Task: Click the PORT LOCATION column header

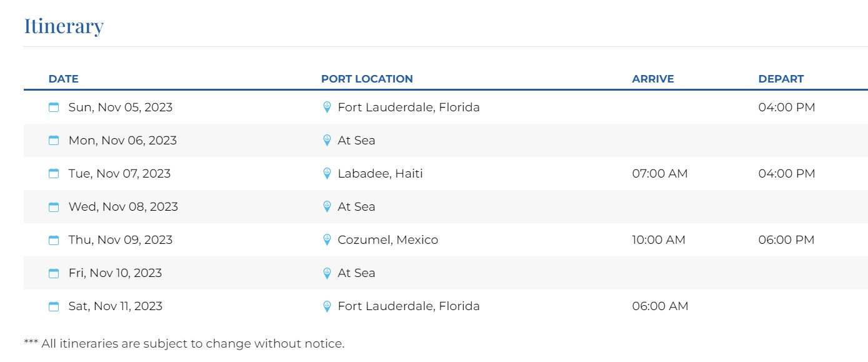Action: point(367,79)
